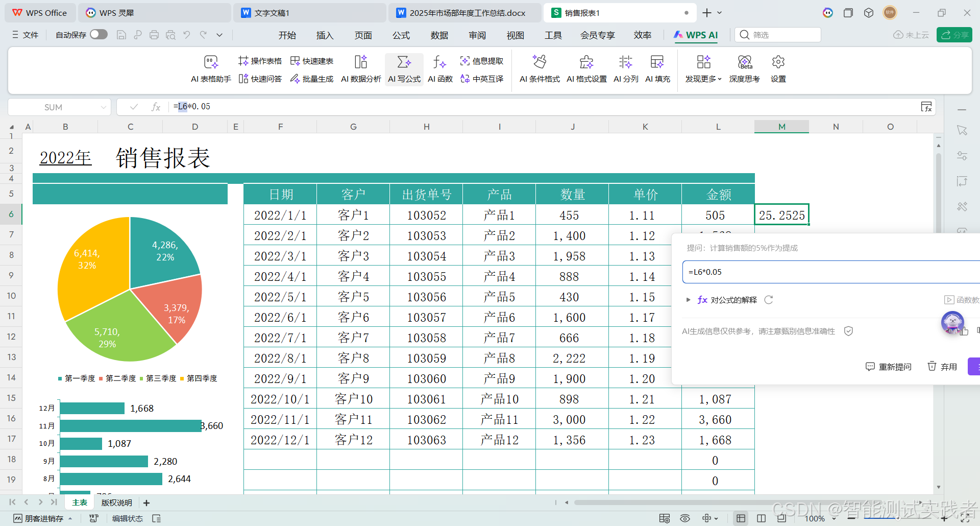Open AI 格式设置 tool
Viewport: 980px width, 526px height.
point(586,69)
